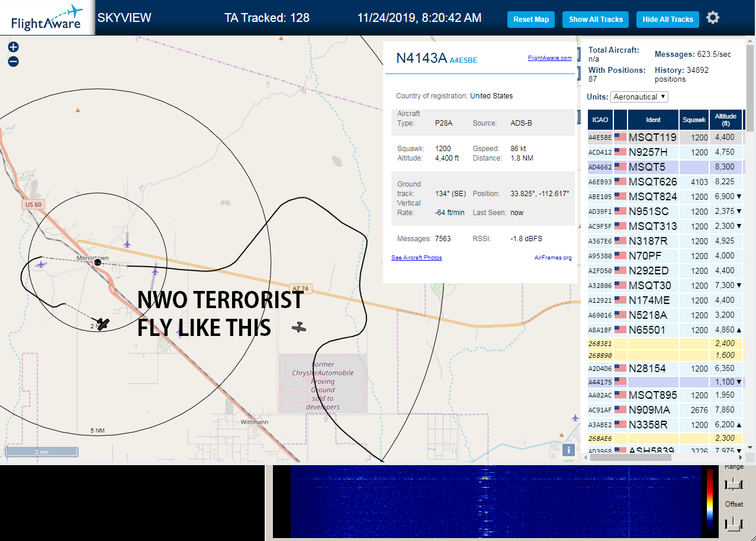Select the gray aircraft icon east of map caption
Screen dimensions: 756x541
pos(300,327)
